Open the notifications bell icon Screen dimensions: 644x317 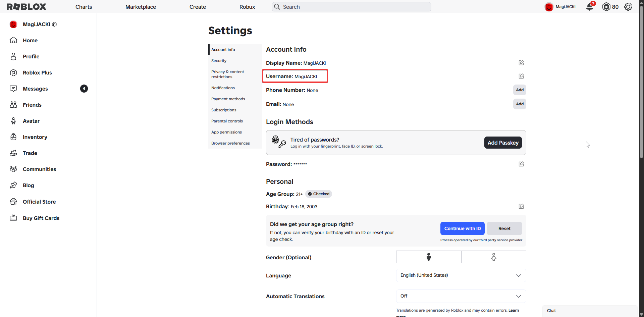pyautogui.click(x=590, y=7)
